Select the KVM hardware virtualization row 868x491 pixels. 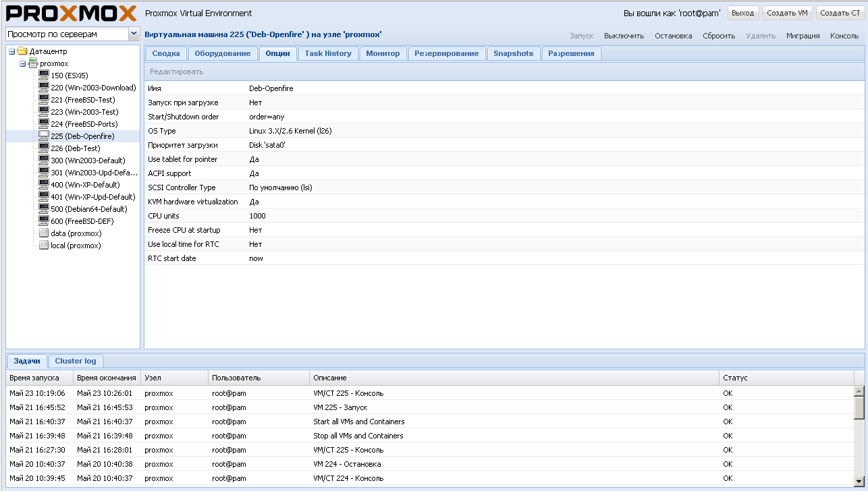click(x=504, y=202)
